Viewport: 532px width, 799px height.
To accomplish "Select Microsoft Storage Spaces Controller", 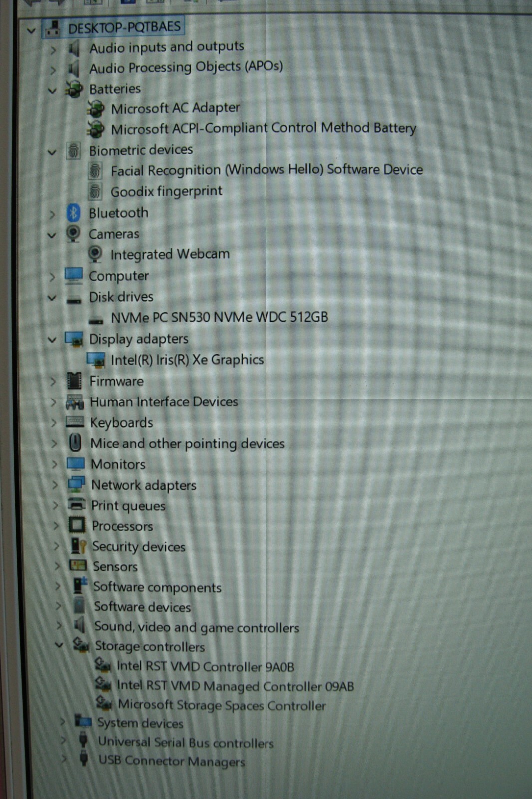I will (x=222, y=705).
